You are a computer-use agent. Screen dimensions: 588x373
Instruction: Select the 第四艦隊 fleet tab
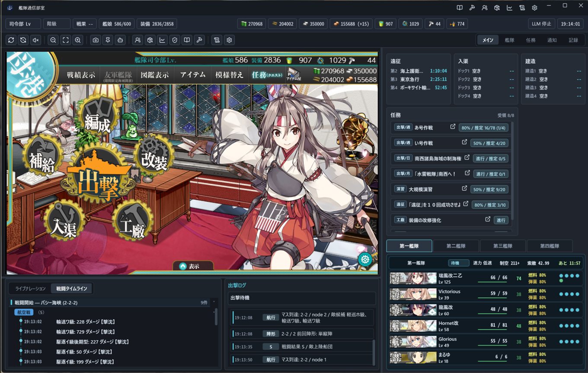pos(550,246)
